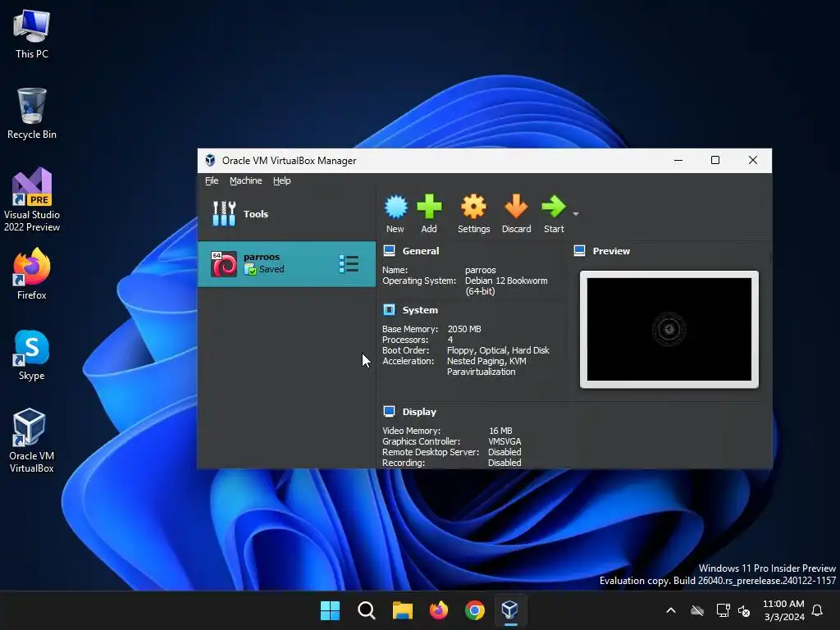The height and width of the screenshot is (630, 840).
Task: Click the Preview section header icon
Action: [x=580, y=251]
